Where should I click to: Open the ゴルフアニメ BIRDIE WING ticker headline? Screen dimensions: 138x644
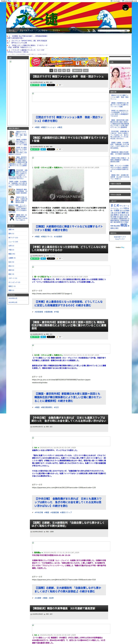(x=27, y=42)
